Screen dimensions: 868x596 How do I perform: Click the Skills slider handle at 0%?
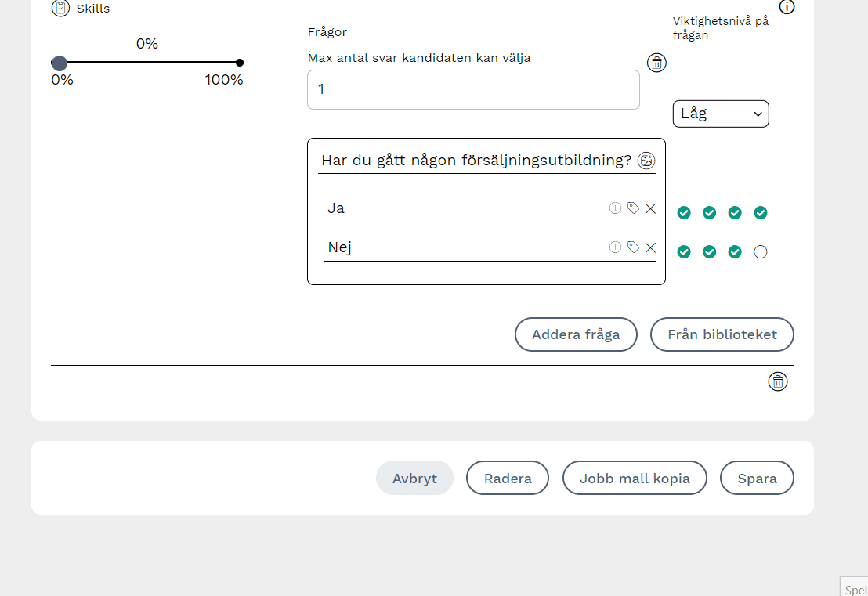pos(59,63)
